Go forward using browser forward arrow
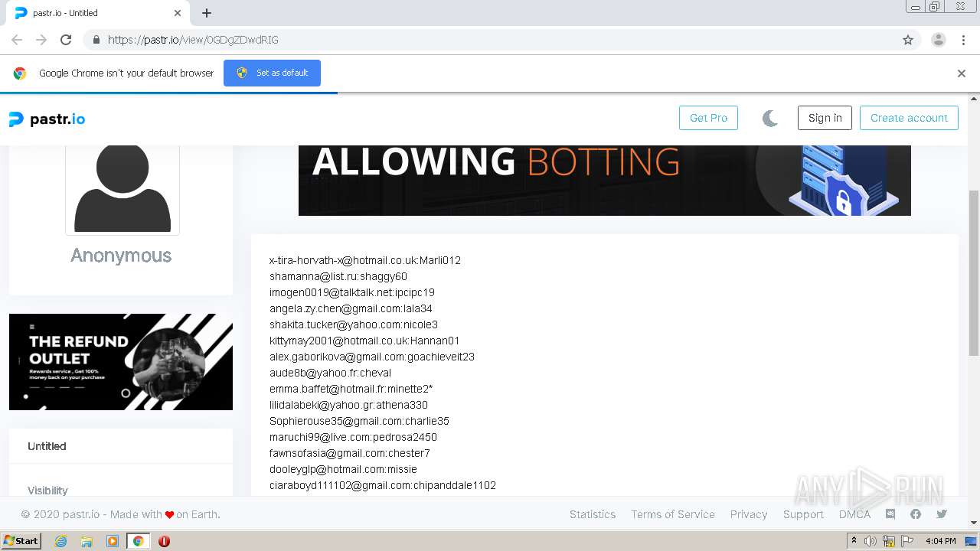Viewport: 980px width, 551px height. point(41,40)
